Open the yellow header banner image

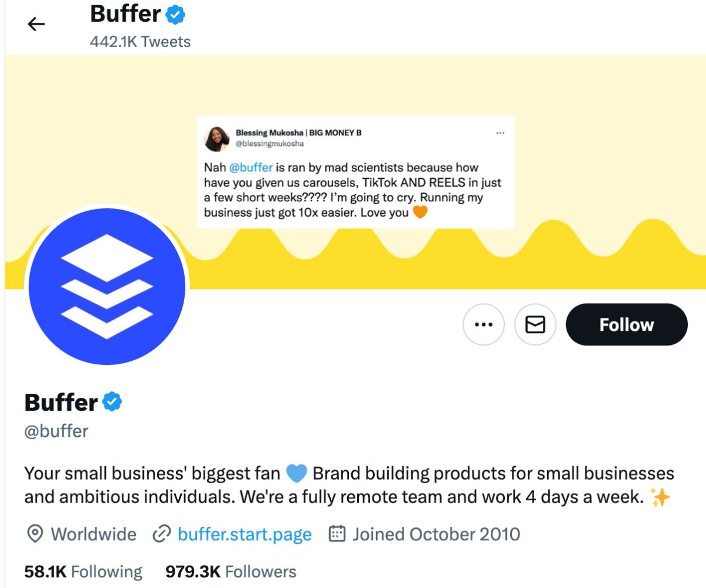point(355,172)
